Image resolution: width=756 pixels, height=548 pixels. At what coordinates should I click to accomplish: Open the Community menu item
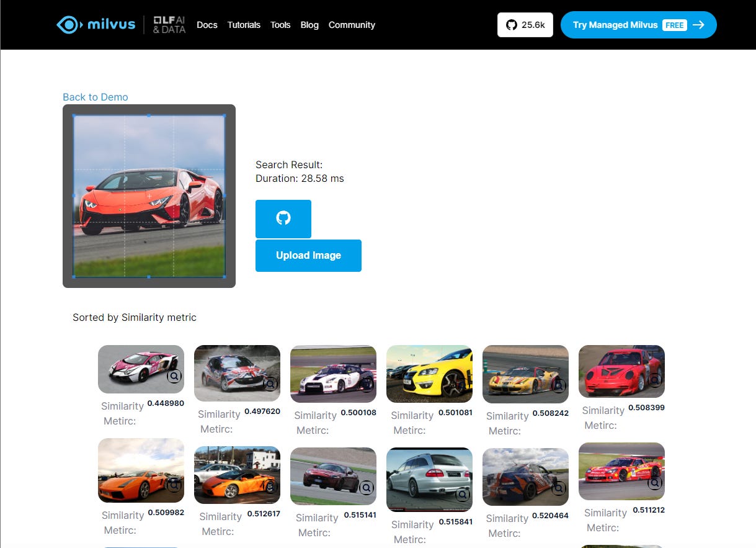click(x=352, y=25)
